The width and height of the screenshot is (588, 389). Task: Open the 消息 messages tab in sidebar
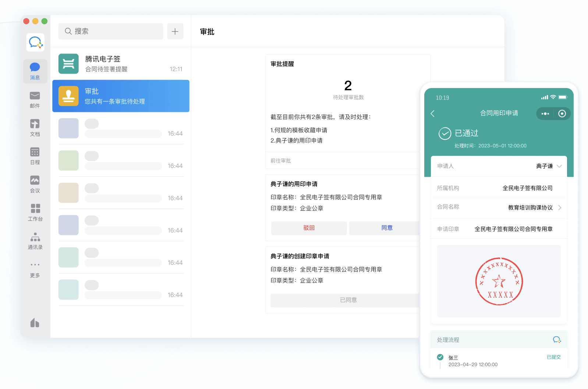35,71
